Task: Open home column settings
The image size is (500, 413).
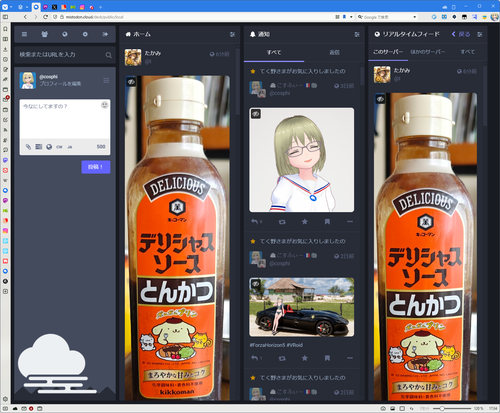Action: pos(232,34)
